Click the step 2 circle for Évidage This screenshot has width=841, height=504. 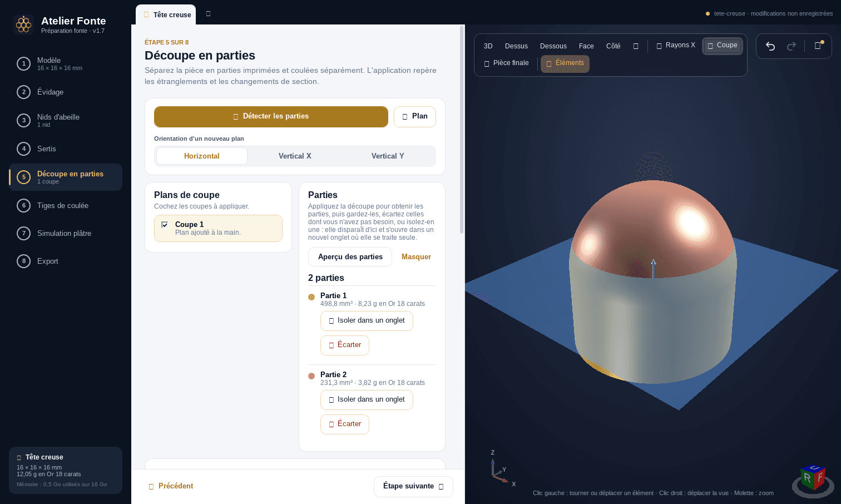point(23,92)
